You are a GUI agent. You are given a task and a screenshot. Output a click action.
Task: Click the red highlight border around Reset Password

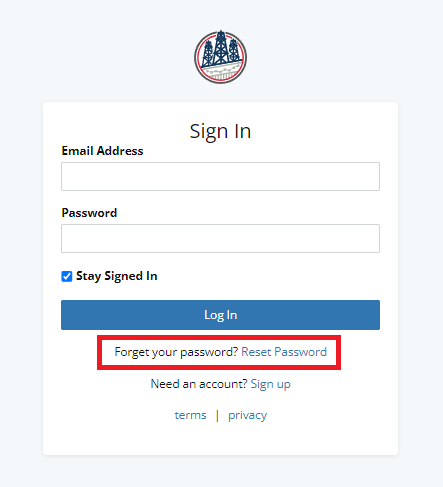[219, 337]
